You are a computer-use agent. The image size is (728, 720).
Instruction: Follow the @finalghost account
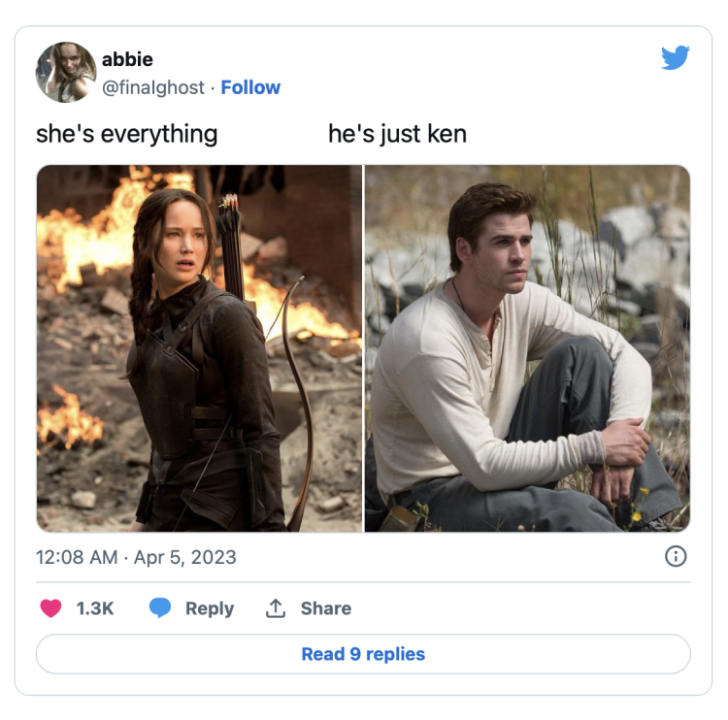click(250, 87)
